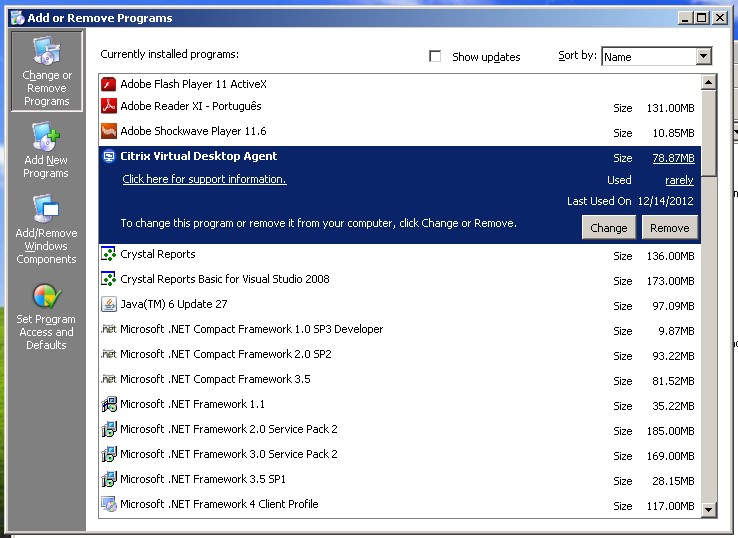Click the Crystal Reports program icon
This screenshot has height=538, width=738.
[x=109, y=254]
